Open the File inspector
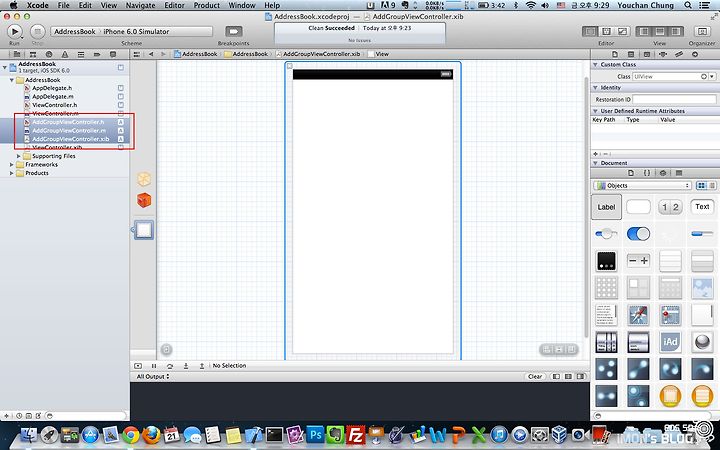Image resolution: width=720 pixels, height=450 pixels. click(615, 54)
